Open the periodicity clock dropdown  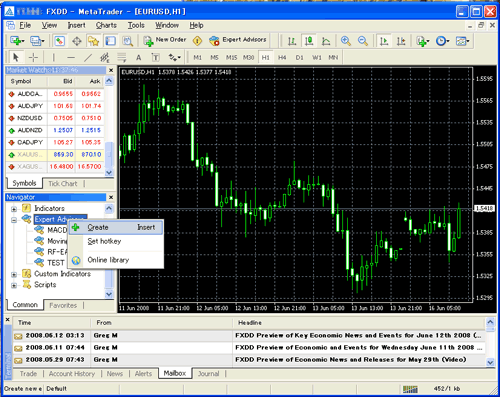[443, 41]
